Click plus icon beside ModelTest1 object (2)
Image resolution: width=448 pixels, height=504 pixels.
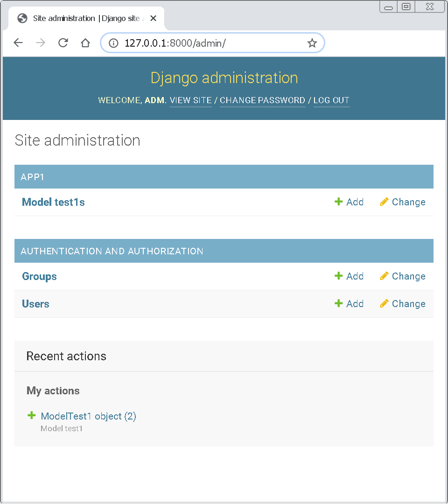coord(31,415)
